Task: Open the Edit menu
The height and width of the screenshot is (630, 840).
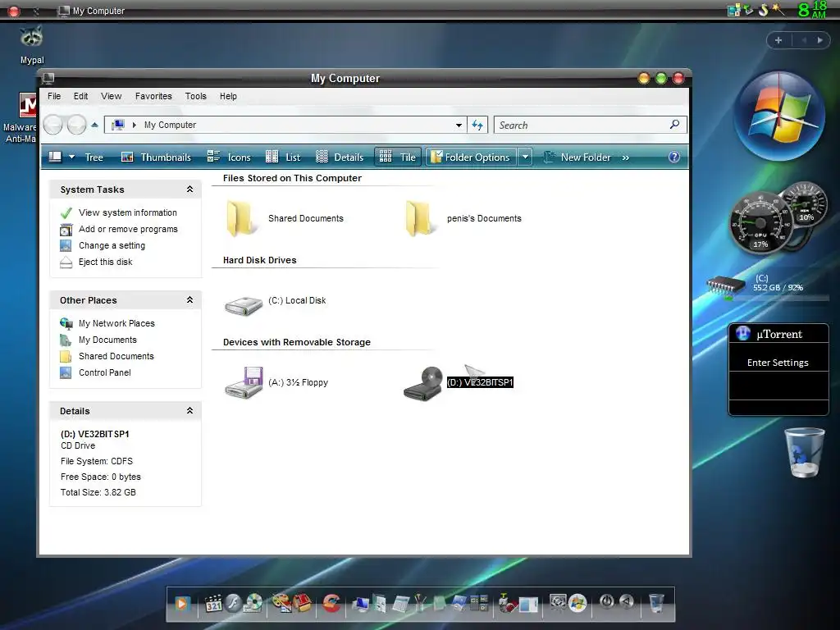Action: point(81,97)
